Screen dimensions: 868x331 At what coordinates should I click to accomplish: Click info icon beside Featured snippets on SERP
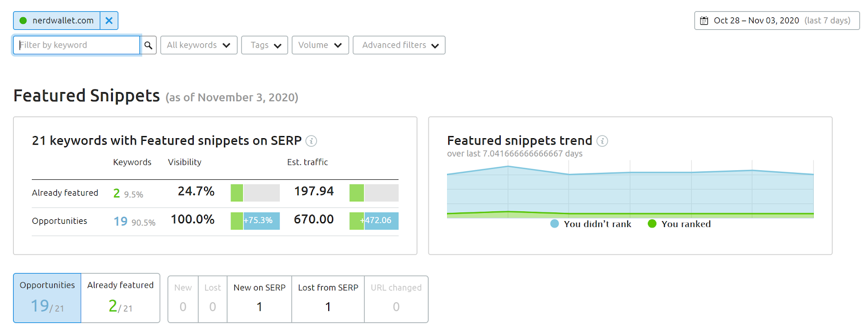click(x=311, y=141)
